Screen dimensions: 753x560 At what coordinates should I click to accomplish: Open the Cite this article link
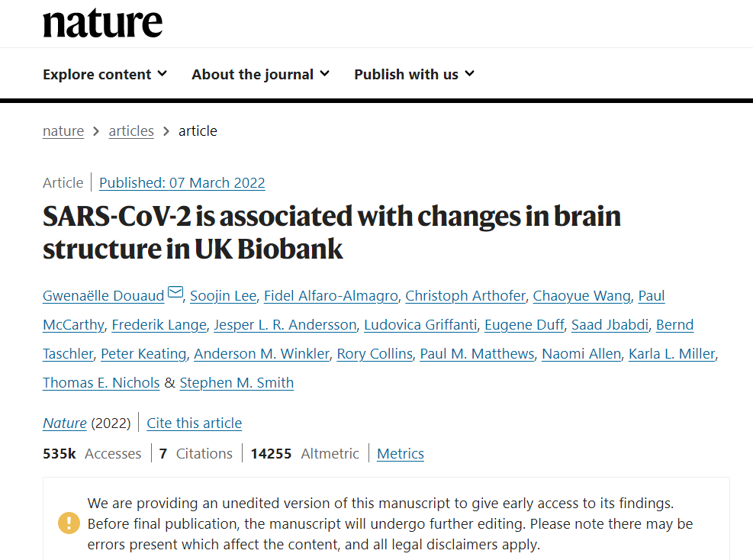(194, 423)
